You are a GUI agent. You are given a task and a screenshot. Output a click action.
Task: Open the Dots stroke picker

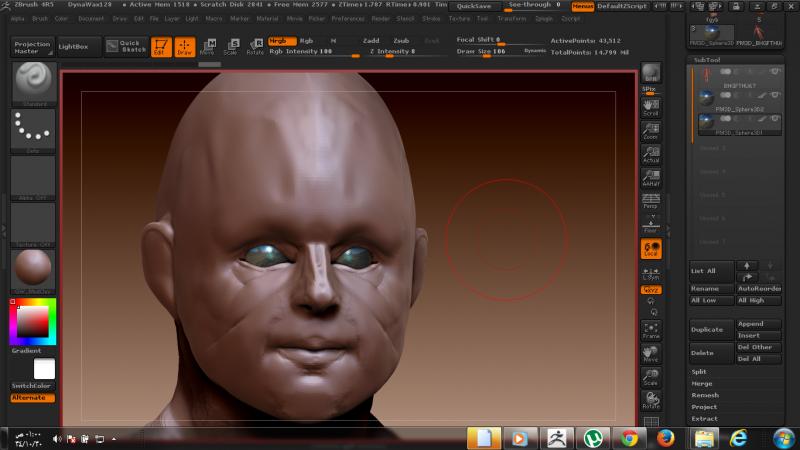pyautogui.click(x=33, y=132)
